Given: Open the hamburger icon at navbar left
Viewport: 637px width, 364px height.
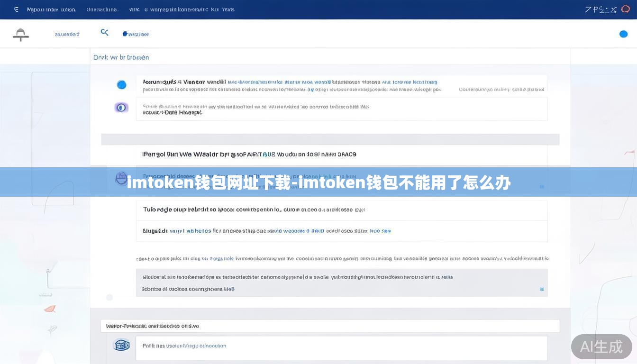Looking at the screenshot, I should [16, 9].
